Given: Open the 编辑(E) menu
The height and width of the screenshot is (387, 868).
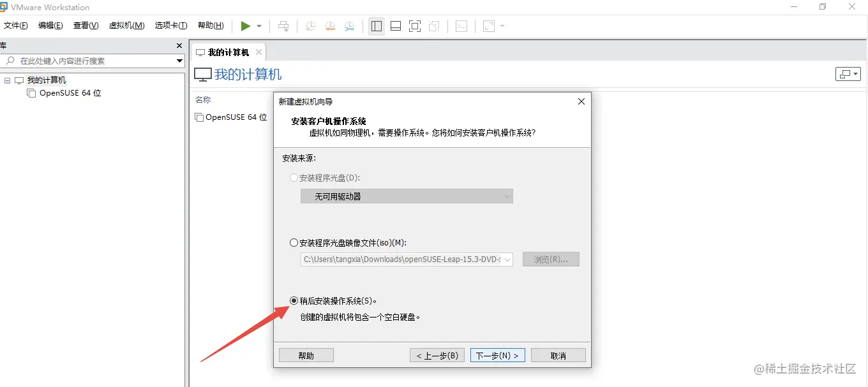Looking at the screenshot, I should point(50,26).
